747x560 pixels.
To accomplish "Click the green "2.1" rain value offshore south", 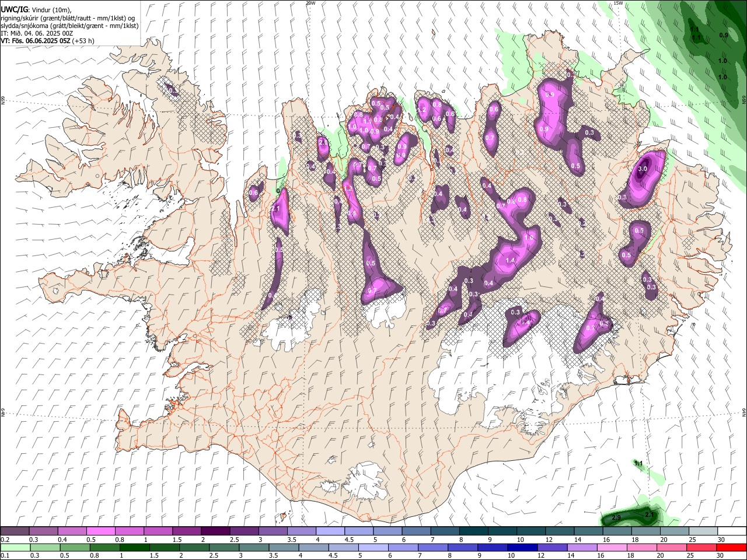I will [x=650, y=514].
